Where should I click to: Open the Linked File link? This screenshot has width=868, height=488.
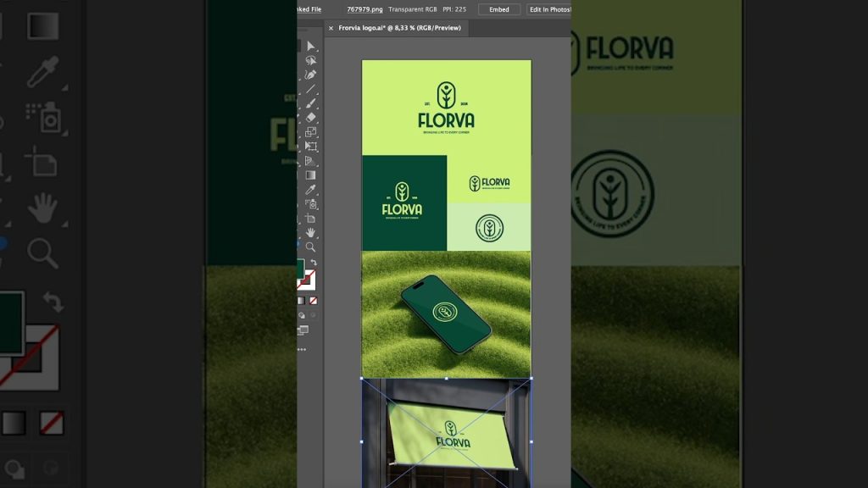point(309,9)
